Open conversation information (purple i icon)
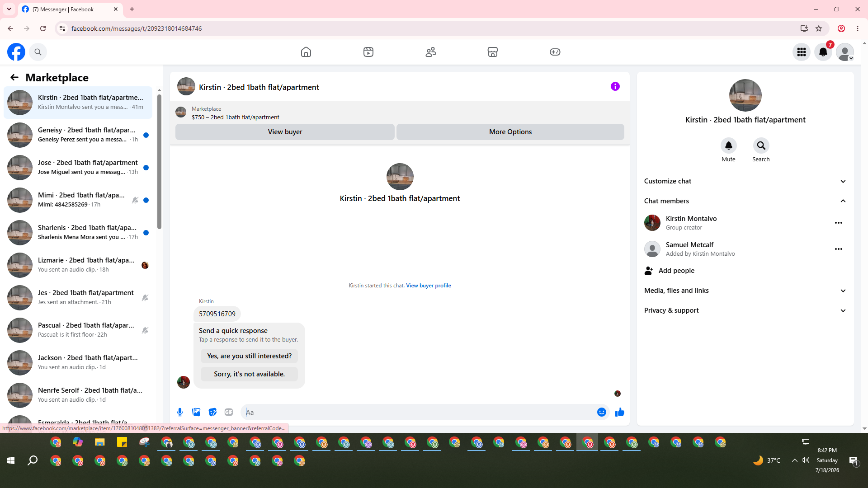The height and width of the screenshot is (488, 868). click(615, 86)
